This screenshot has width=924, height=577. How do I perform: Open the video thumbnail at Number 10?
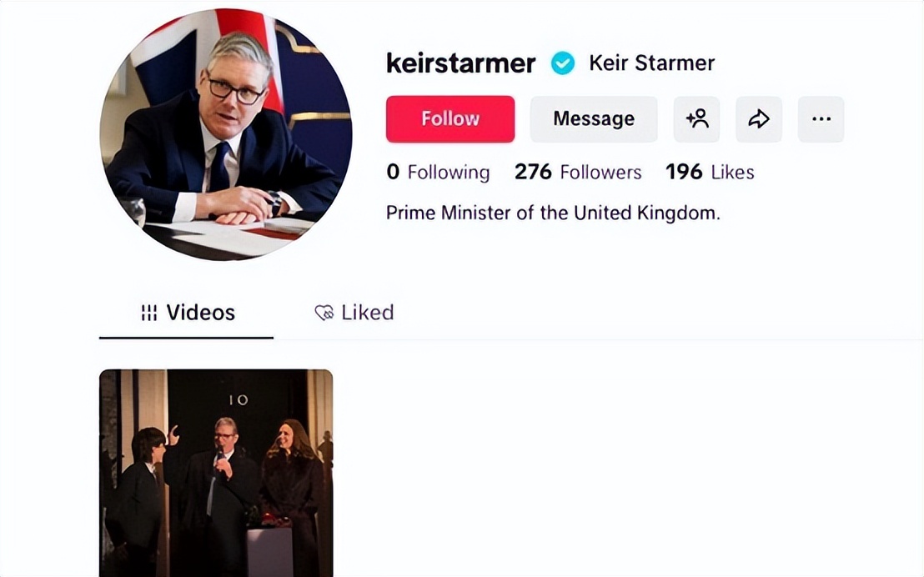point(216,474)
